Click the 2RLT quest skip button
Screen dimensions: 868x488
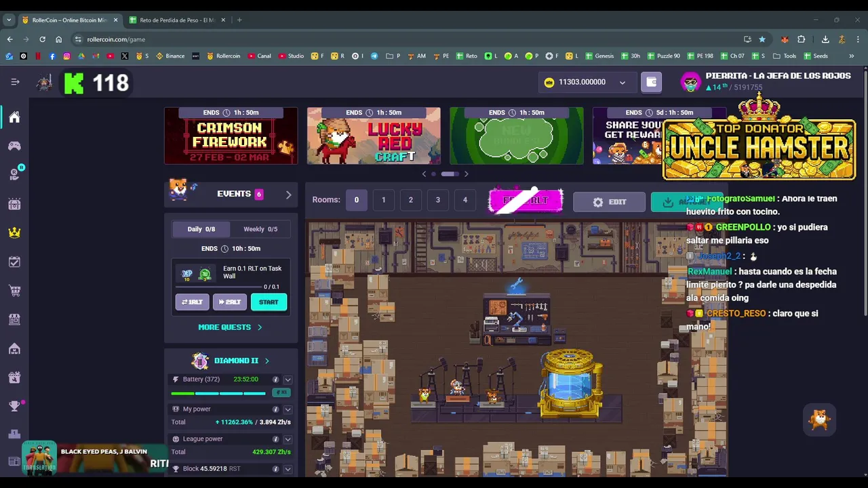[230, 302]
